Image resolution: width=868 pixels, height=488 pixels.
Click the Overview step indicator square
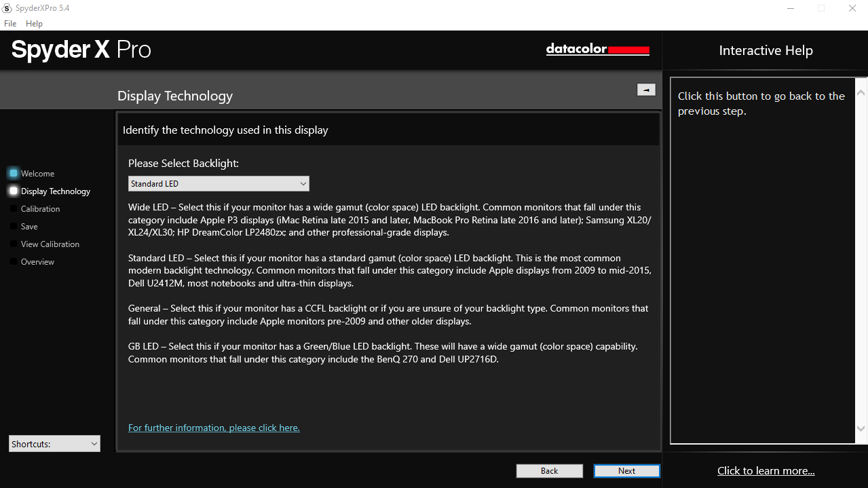pos(14,261)
